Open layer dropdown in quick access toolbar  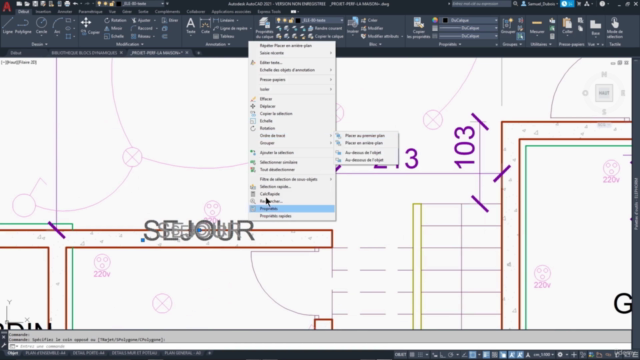[x=162, y=4]
